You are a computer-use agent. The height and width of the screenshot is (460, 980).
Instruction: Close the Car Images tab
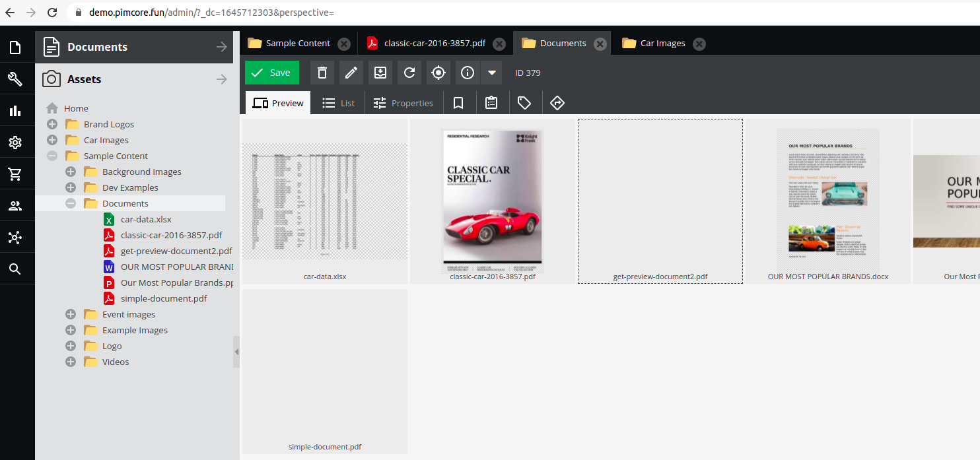click(x=699, y=43)
